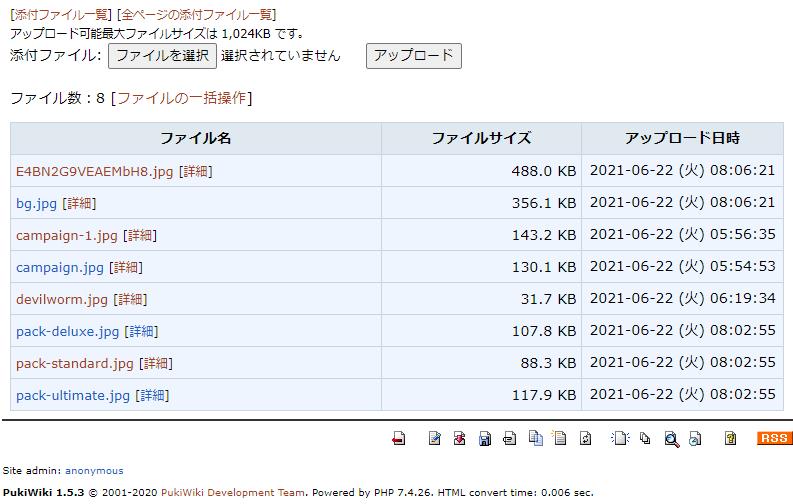This screenshot has height=504, width=793.
Task: Click the Top page icon with red arrow
Action: click(399, 438)
